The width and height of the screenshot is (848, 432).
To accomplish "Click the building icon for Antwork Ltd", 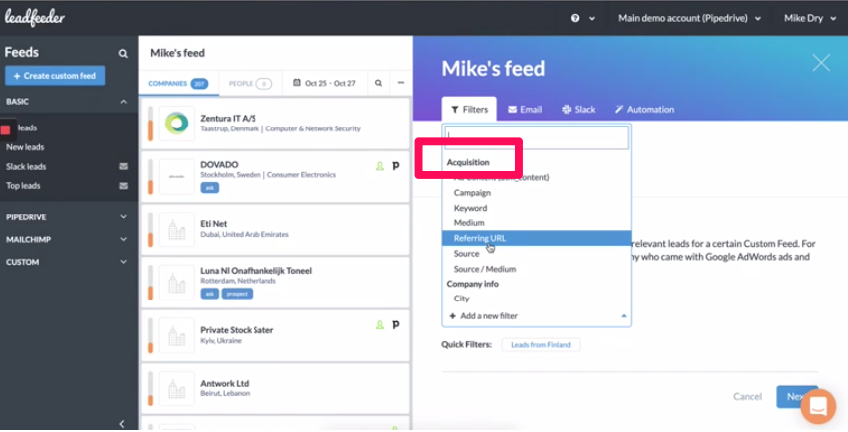I will [177, 388].
